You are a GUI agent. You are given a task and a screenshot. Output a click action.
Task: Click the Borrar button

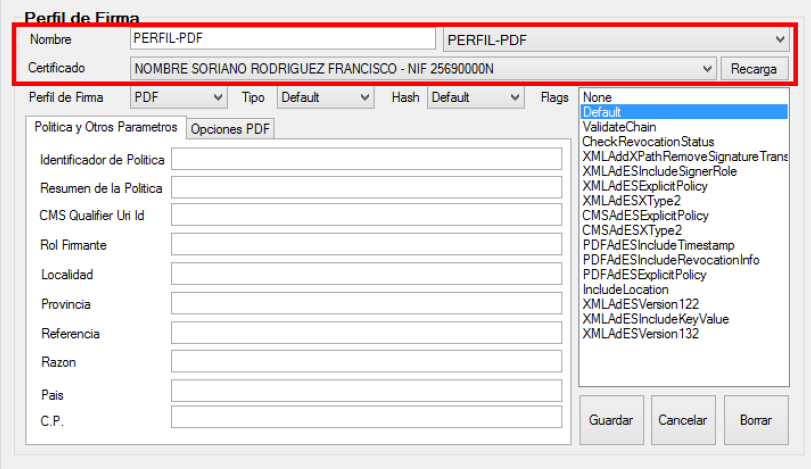tap(756, 420)
